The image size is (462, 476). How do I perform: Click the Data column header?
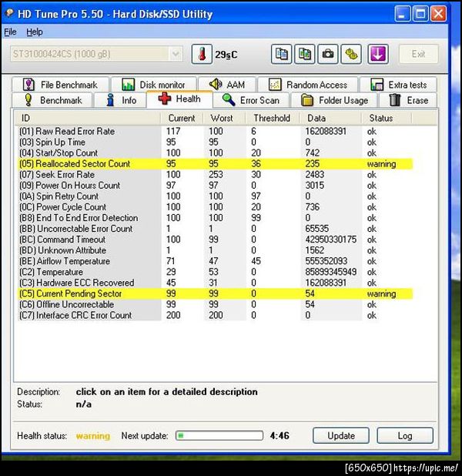[x=330, y=118]
